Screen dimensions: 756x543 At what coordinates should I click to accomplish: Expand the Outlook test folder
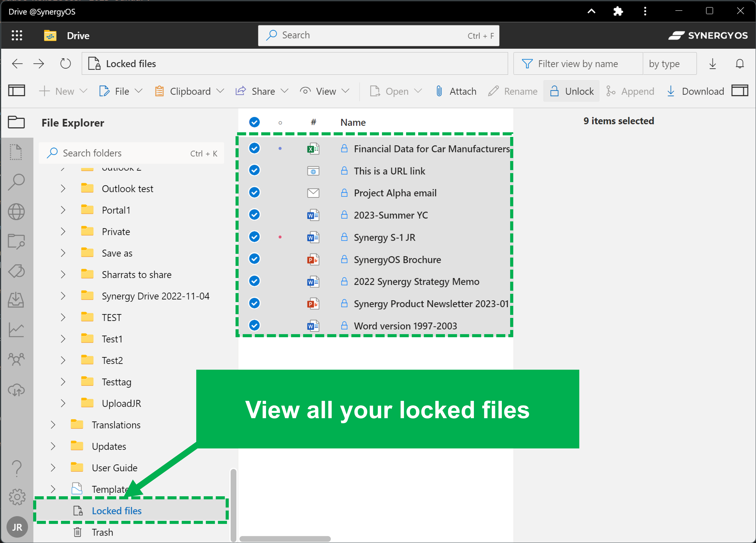(x=63, y=188)
